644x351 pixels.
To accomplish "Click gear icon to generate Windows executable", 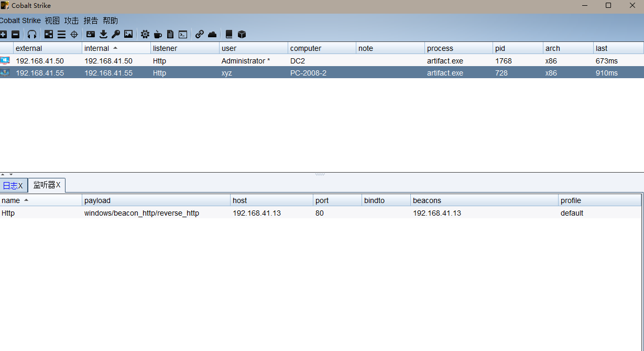I will (145, 34).
